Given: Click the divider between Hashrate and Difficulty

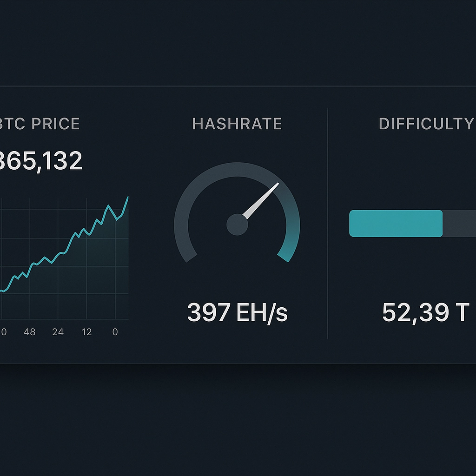Looking at the screenshot, I should tap(328, 223).
